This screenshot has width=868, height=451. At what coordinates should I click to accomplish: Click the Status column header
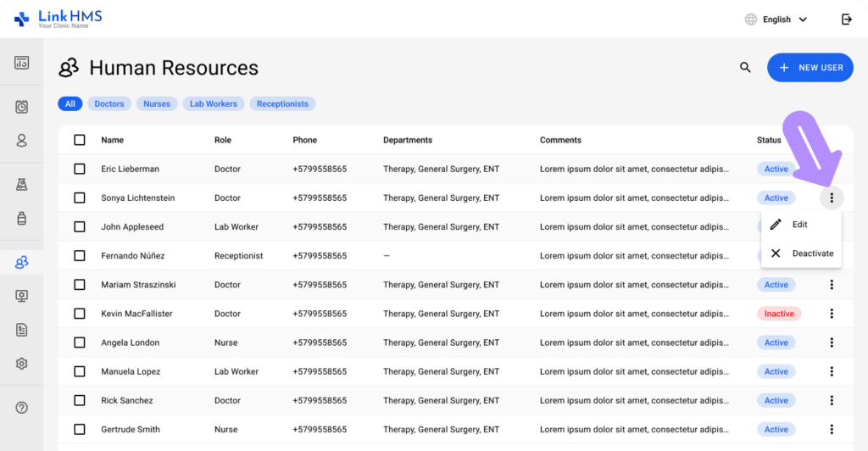click(x=769, y=140)
